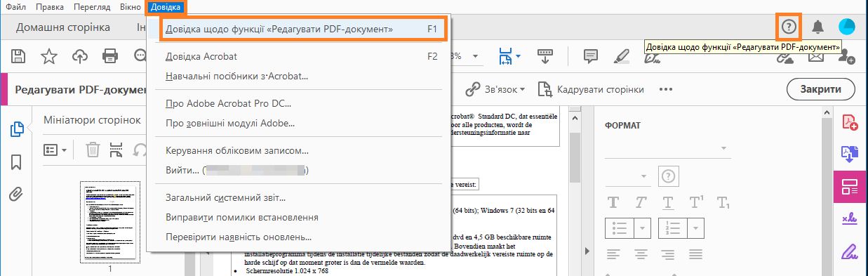Open the Page Thumbnails panel icon

(18, 129)
